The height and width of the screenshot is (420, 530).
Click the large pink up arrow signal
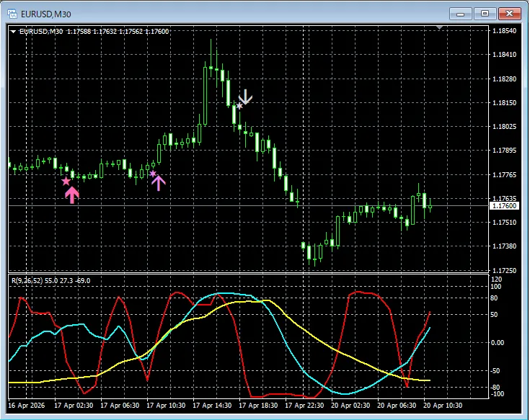(71, 195)
